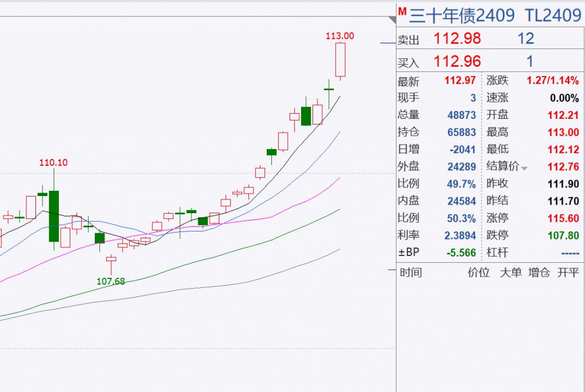
Task: Click the 利率 value 2.3894
Action: pyautogui.click(x=460, y=235)
